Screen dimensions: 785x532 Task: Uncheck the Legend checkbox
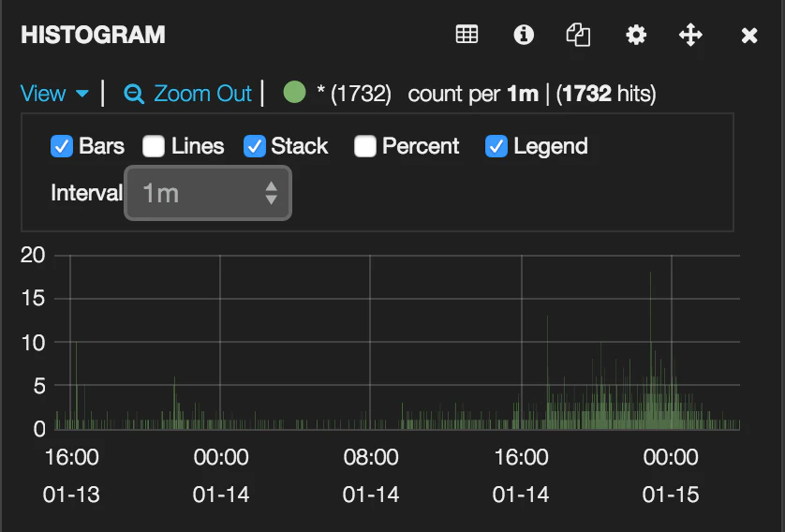pyautogui.click(x=496, y=146)
